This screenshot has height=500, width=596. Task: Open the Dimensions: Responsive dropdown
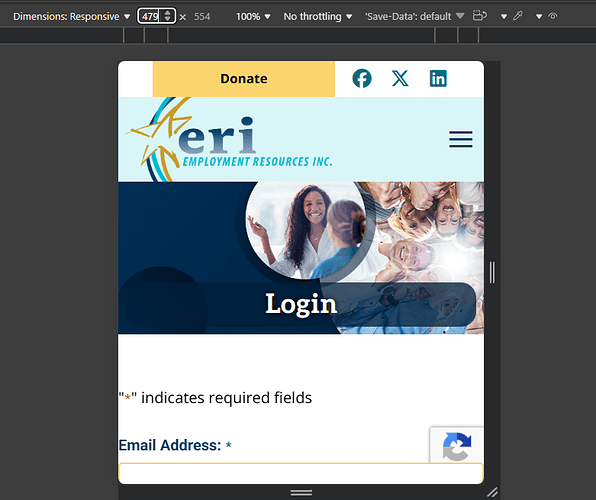coord(71,16)
